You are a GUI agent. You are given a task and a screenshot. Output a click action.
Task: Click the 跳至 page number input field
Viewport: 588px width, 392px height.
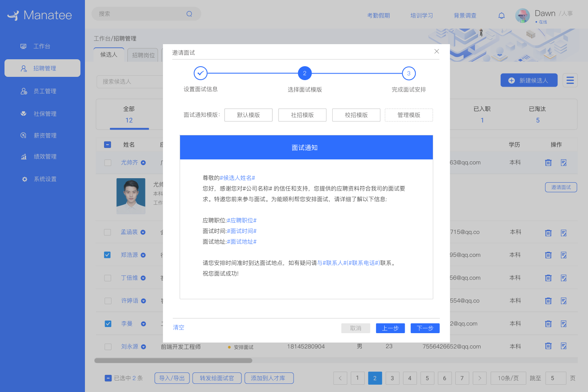(556, 378)
